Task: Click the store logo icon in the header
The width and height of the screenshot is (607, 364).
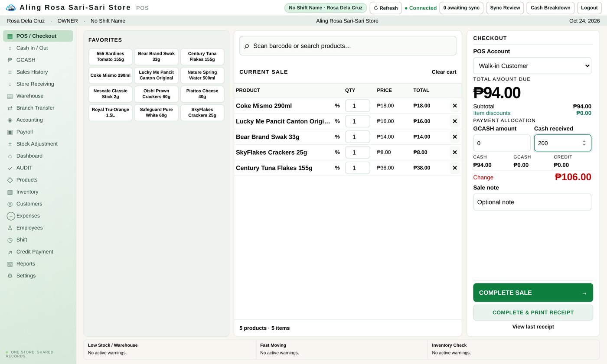Action: 11,8
